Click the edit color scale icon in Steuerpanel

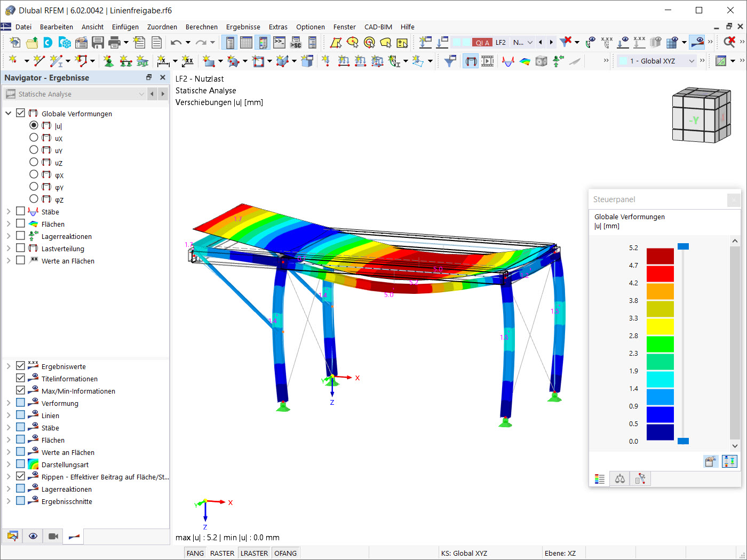click(710, 461)
